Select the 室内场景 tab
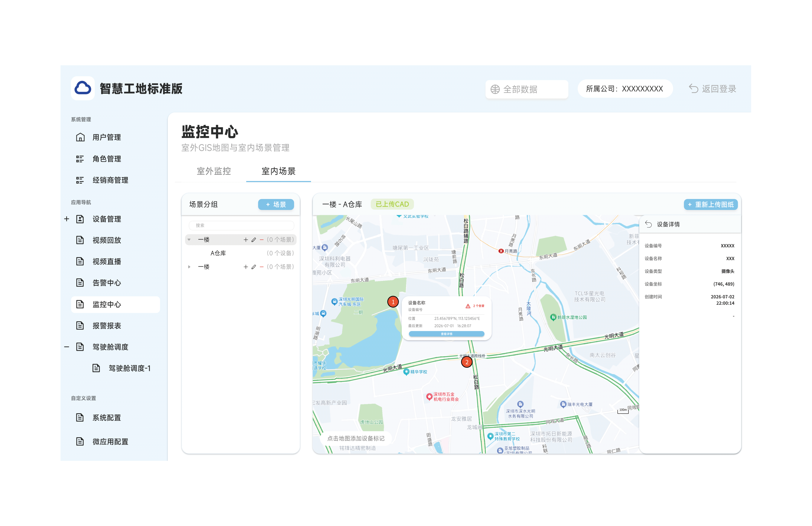 (x=278, y=171)
